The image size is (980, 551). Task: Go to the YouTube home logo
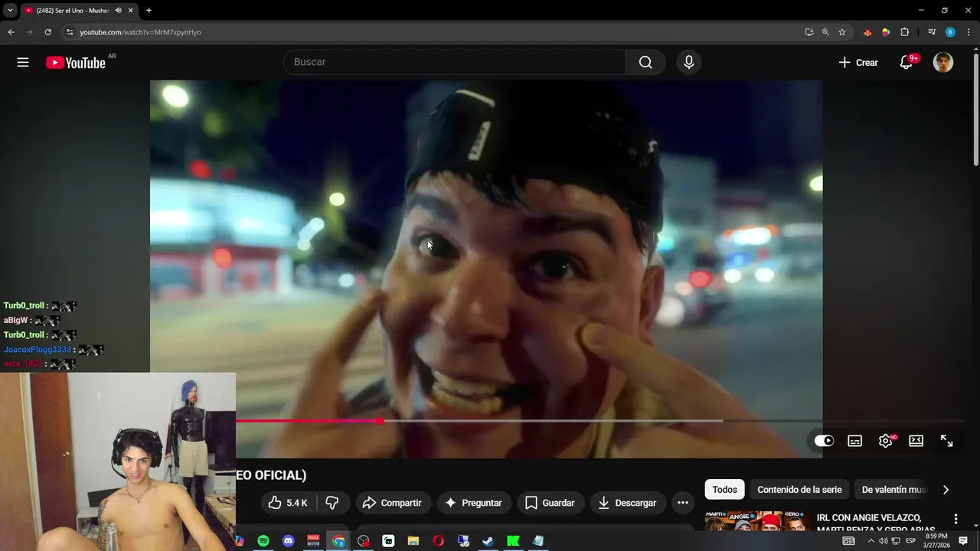[x=75, y=63]
